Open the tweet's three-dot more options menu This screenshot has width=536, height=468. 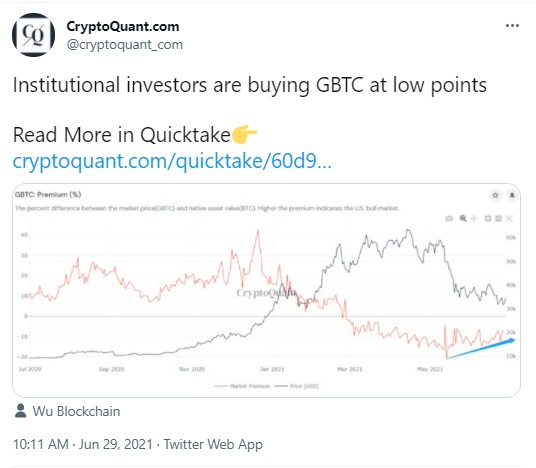(x=512, y=26)
